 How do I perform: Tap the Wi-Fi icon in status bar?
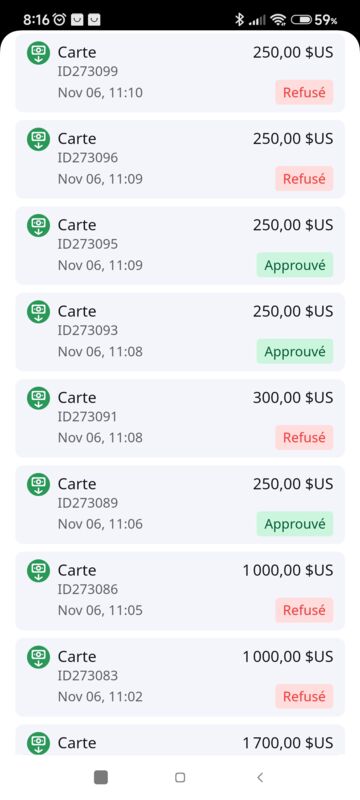tap(278, 20)
